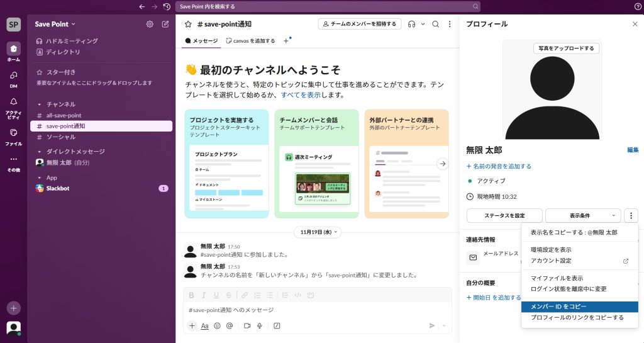This screenshot has height=343, width=644.
Task: Click the history clock icon
Action: coord(167,6)
